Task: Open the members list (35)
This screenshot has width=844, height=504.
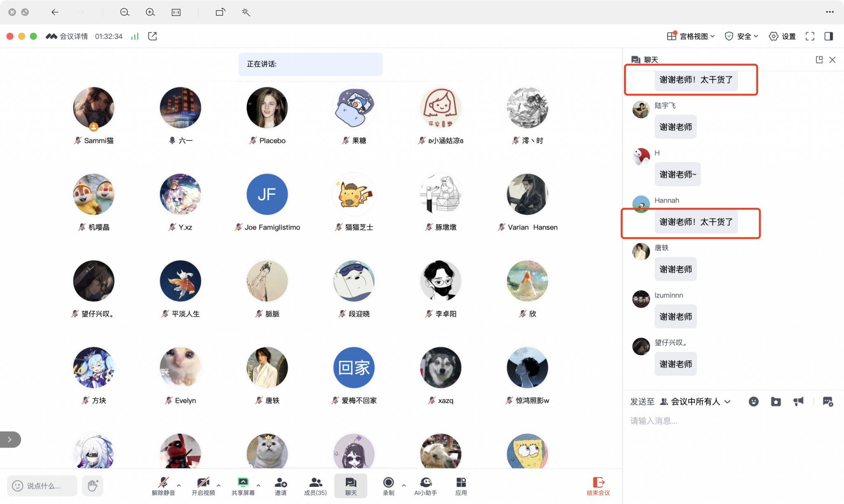Action: (x=315, y=485)
